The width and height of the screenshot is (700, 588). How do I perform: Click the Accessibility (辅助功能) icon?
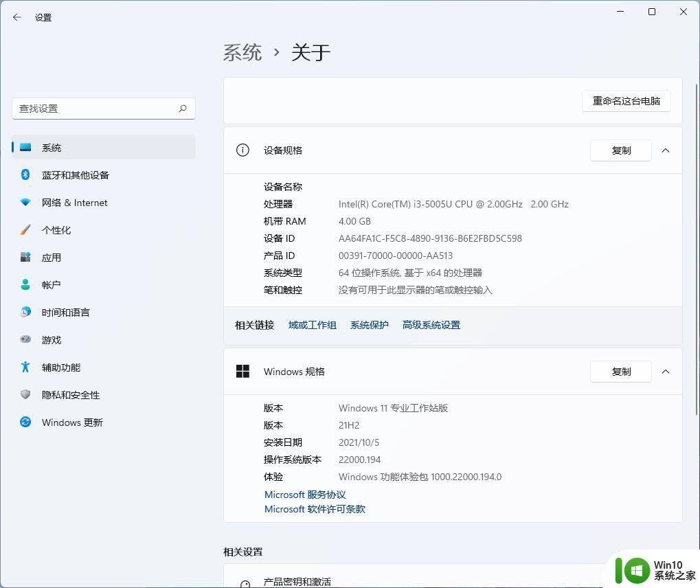tap(25, 367)
